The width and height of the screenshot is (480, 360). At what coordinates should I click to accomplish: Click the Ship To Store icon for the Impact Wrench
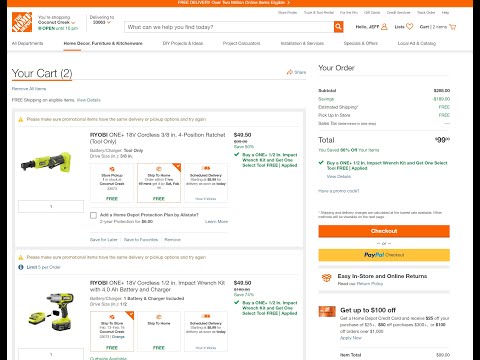[x=112, y=317]
